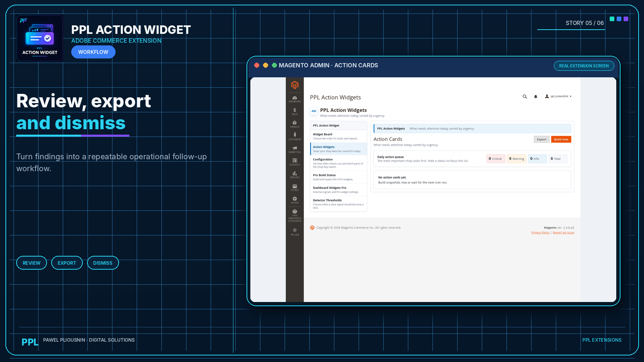Click the EXPORT tag pill on slide

(x=67, y=263)
